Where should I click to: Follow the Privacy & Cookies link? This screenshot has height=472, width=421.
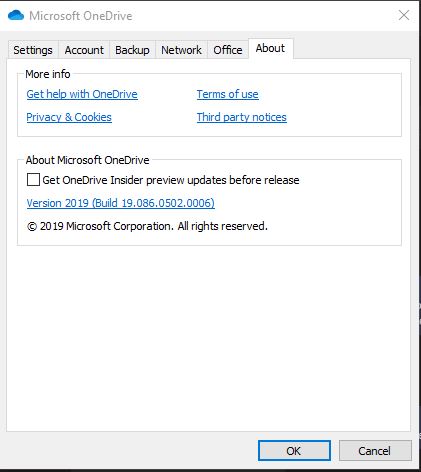pyautogui.click(x=69, y=117)
